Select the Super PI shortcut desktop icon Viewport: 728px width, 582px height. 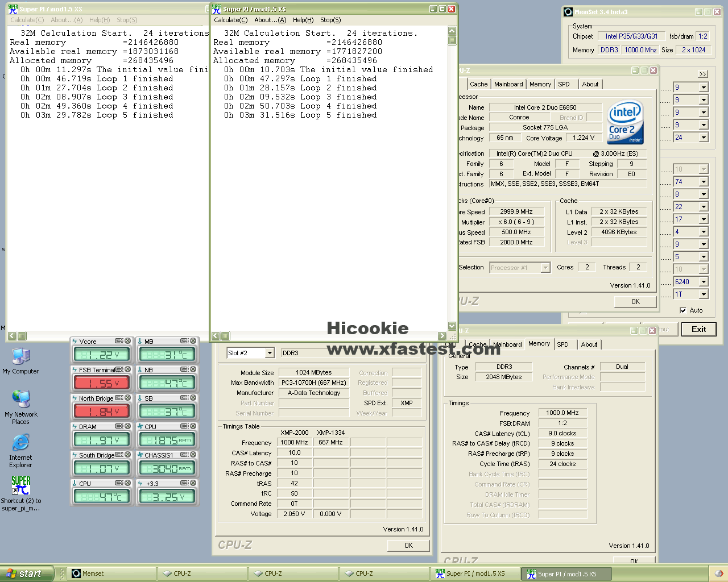pos(20,493)
